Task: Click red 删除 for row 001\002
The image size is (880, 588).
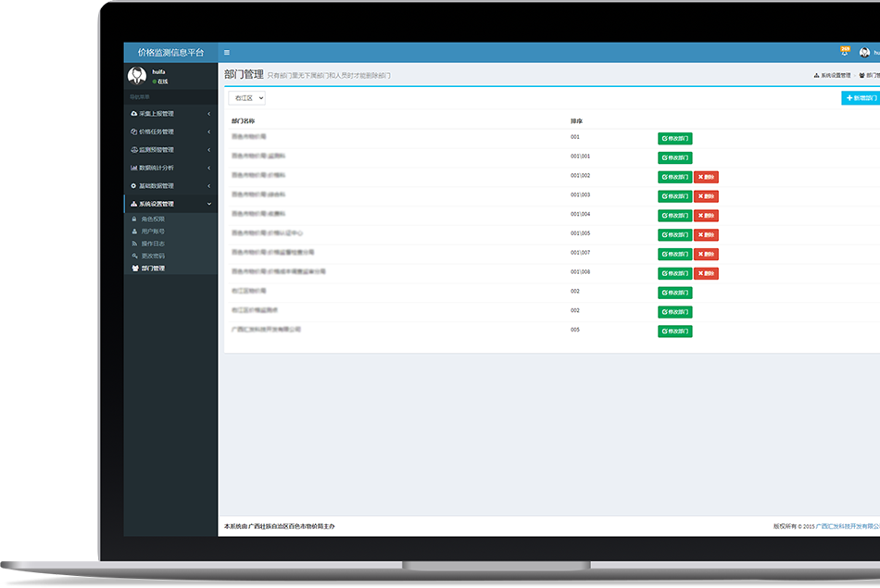Action: (x=706, y=177)
